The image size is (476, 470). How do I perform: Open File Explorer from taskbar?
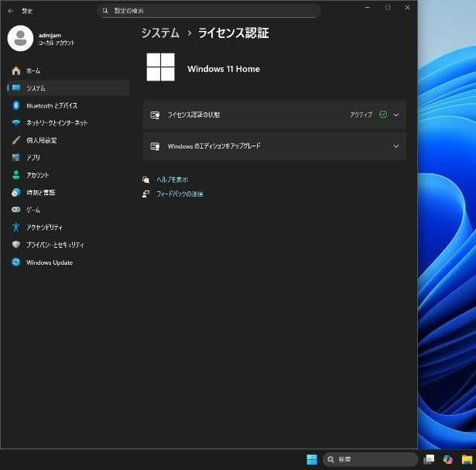pos(467,459)
